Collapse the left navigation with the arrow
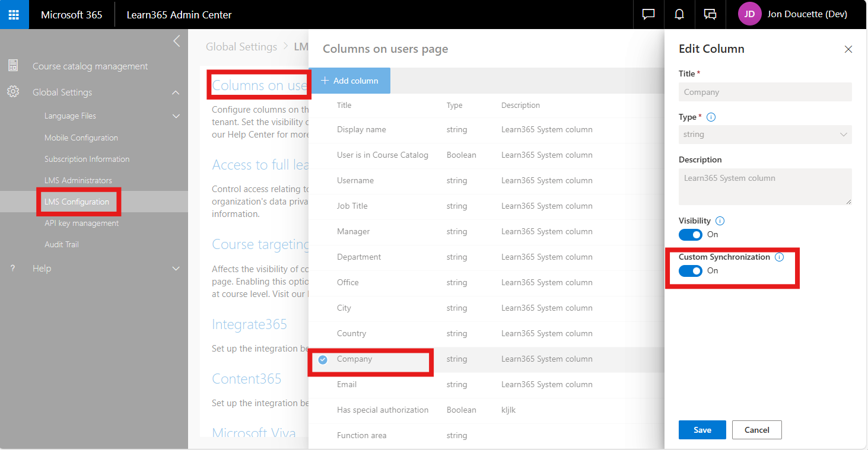868x450 pixels. coord(176,41)
